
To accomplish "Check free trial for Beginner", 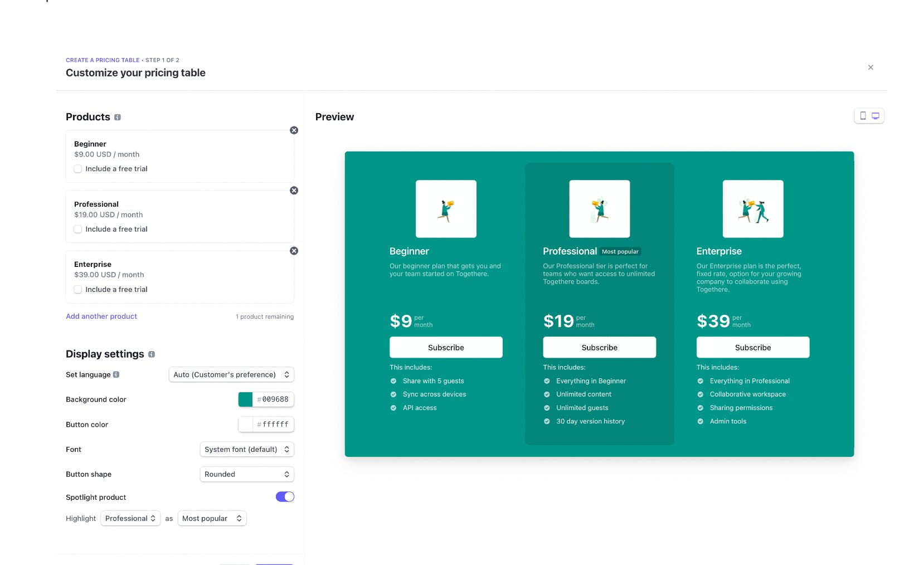I will coord(78,169).
